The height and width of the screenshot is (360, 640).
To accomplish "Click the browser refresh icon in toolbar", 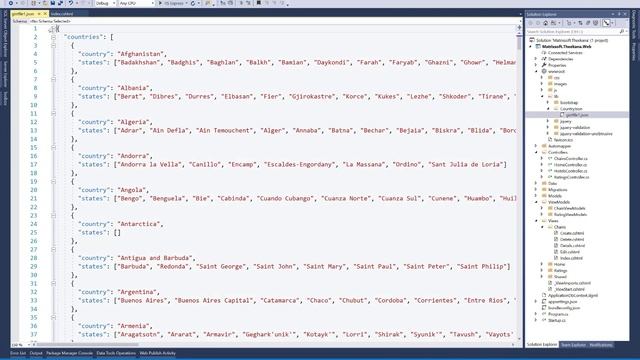I will [x=193, y=3].
